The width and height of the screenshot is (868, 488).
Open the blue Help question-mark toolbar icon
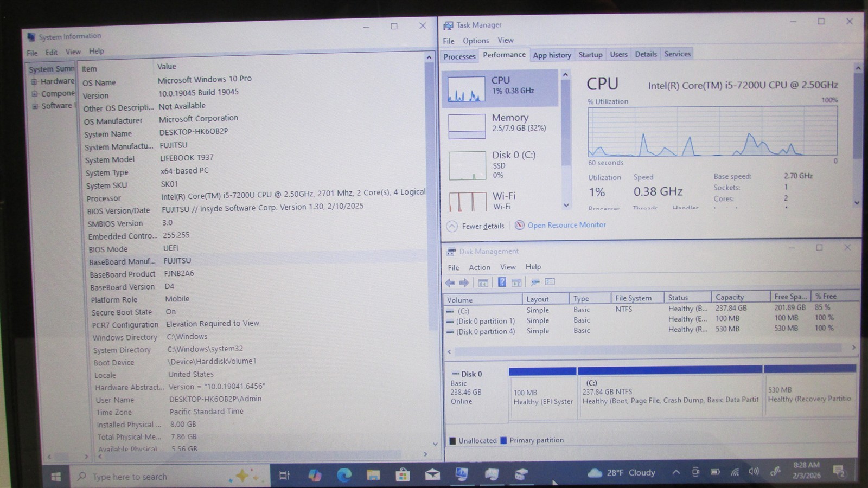[502, 282]
